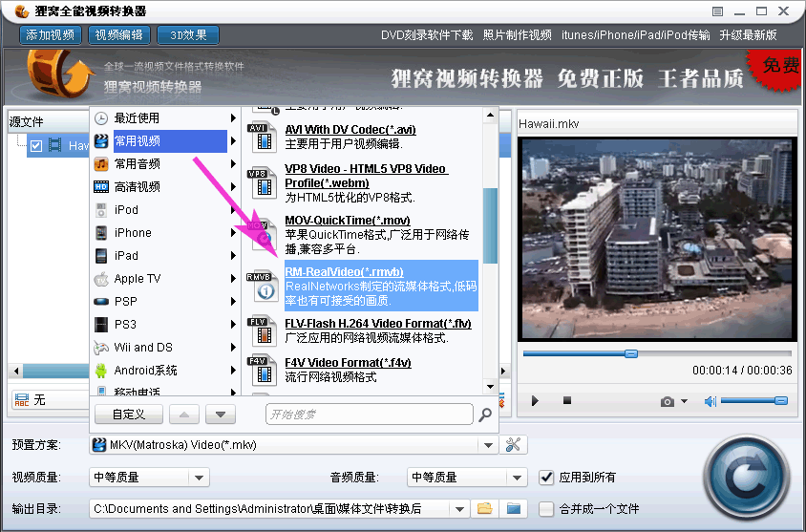Click the 3D效果 button
The height and width of the screenshot is (532, 806).
coord(188,35)
